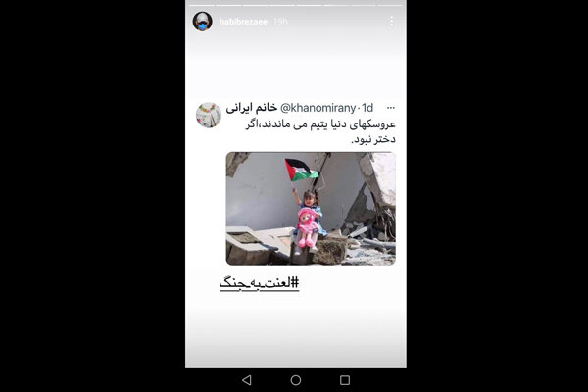Click the @khanomirany handle

318,108
